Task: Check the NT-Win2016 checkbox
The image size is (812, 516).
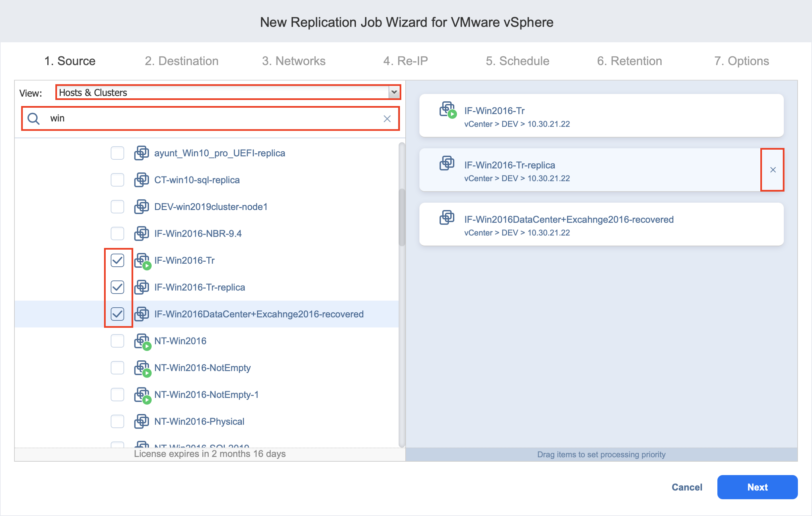Action: [117, 341]
